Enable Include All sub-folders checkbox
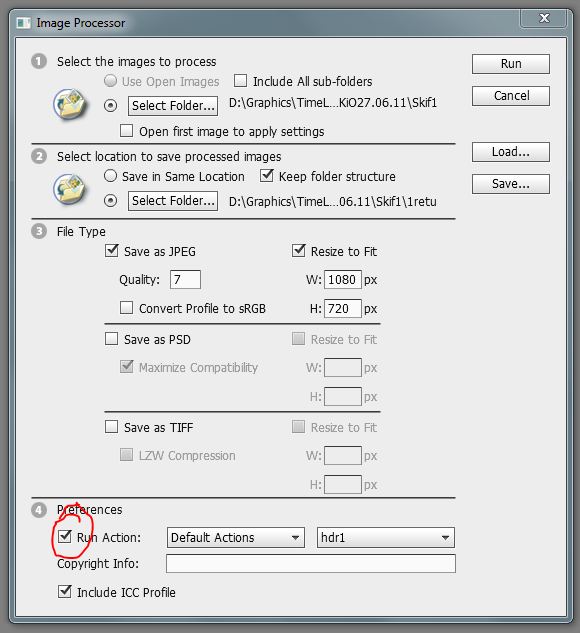The width and height of the screenshot is (580, 633). 241,80
